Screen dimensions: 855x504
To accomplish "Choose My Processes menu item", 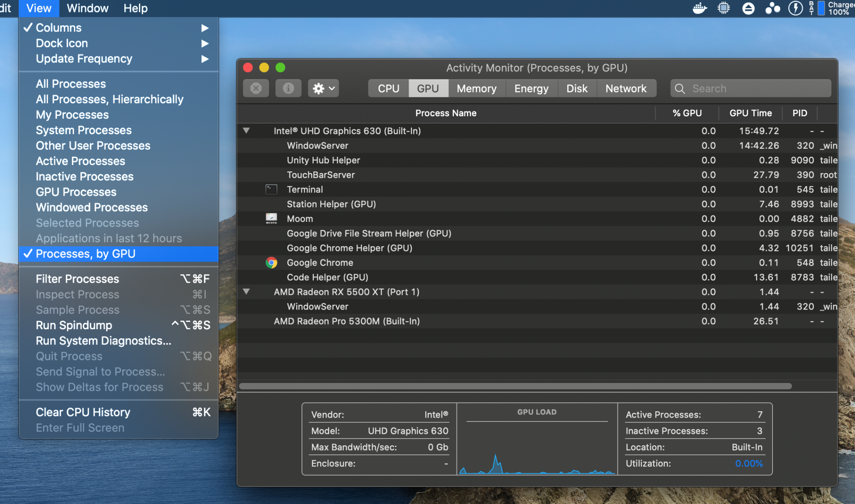I will (118, 115).
